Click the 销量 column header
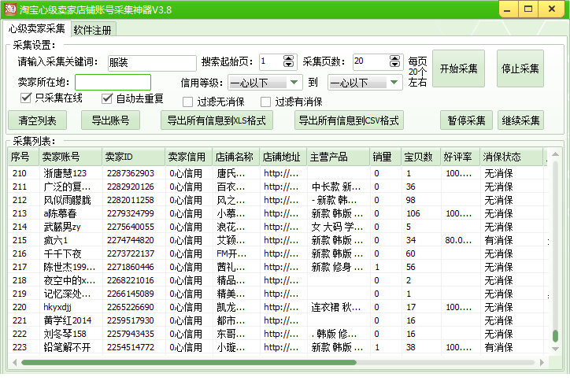This screenshot has width=570, height=392. tap(386, 157)
